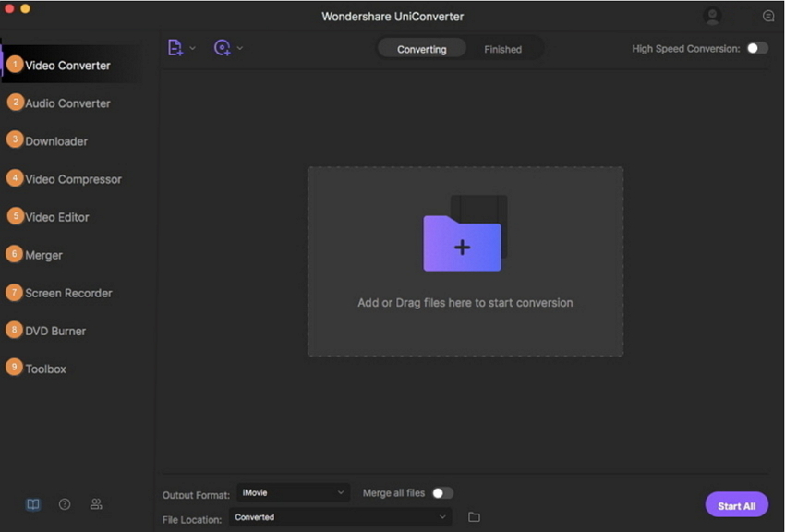
Task: Open the Screen Recorder section
Action: pos(68,294)
